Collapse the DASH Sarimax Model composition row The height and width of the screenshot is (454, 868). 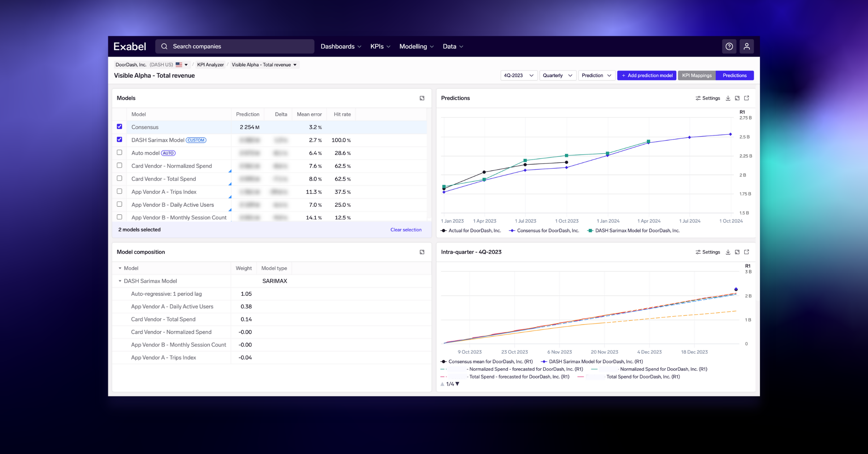pyautogui.click(x=120, y=281)
